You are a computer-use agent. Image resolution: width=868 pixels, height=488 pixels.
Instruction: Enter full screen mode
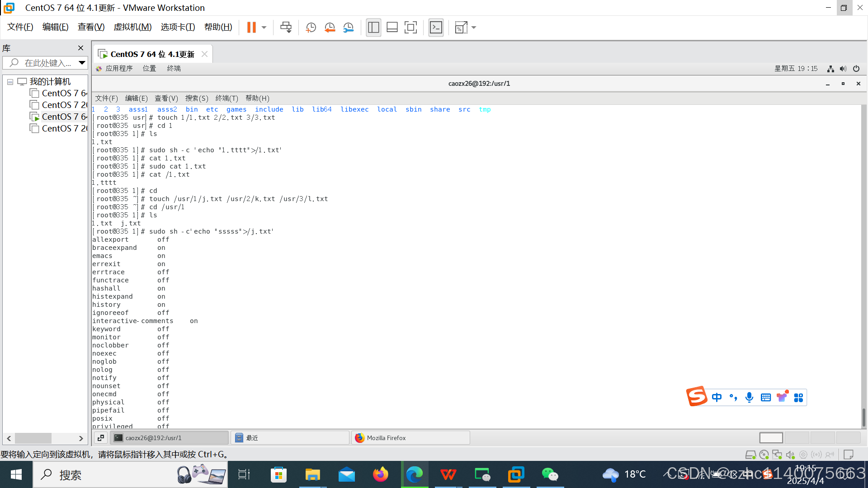pyautogui.click(x=410, y=28)
